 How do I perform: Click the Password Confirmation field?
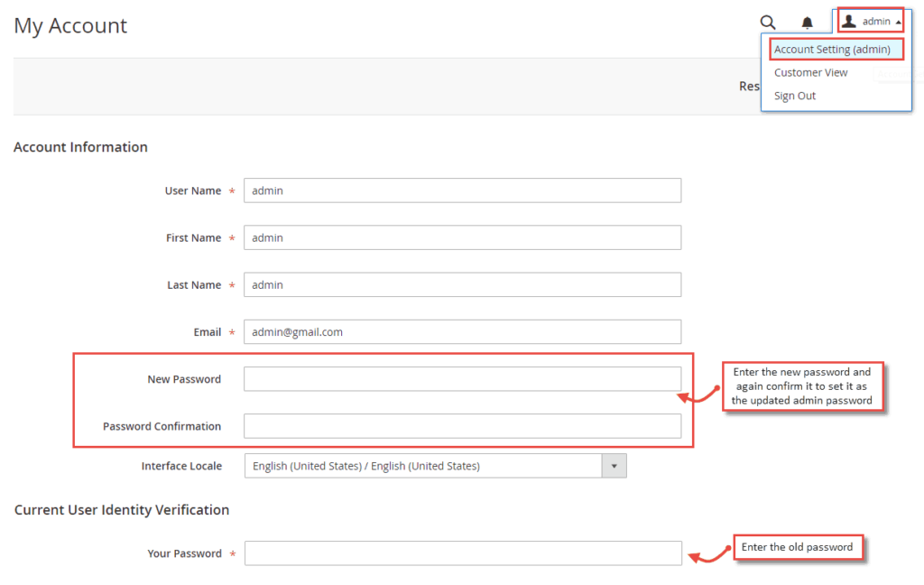pyautogui.click(x=462, y=425)
